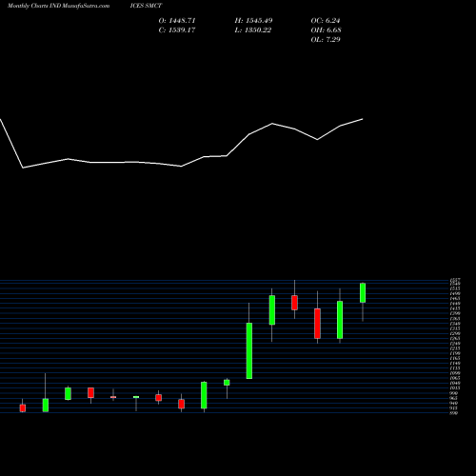Click the MunafaSutra.com Monthly Charts title
The height and width of the screenshot is (476, 476).
tap(58, 6)
